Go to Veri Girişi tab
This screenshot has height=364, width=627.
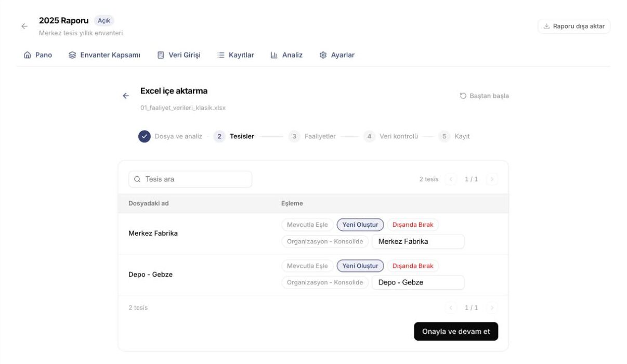[x=179, y=55]
